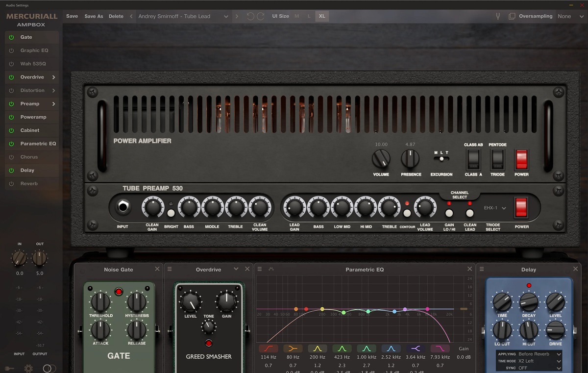Open the Parametric EQ panel hamburger menu
This screenshot has height=373, width=588.
pos(260,269)
